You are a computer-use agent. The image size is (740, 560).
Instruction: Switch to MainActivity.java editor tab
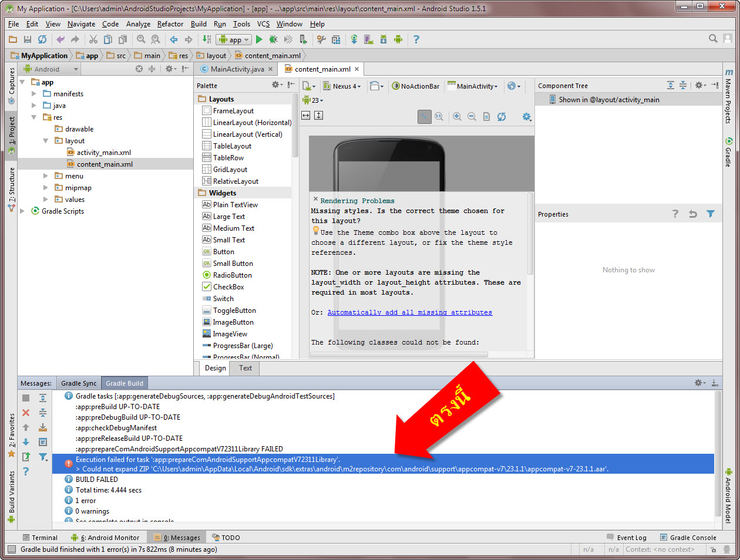[237, 69]
